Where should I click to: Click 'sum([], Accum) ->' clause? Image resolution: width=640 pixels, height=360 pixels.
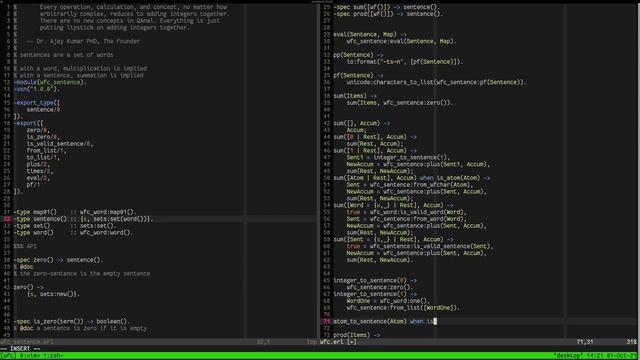(x=362, y=123)
